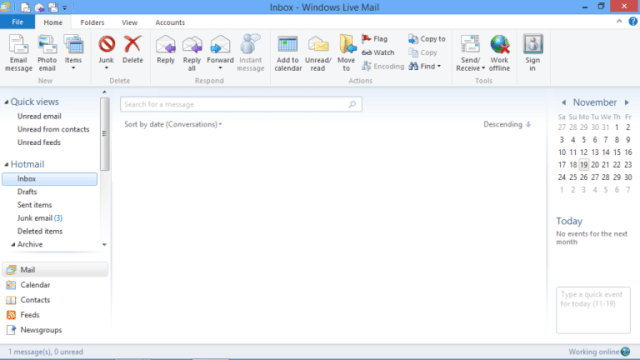Screen dimensions: 640x360
Task: Open the Junk dropdown arrow
Action: [x=107, y=68]
